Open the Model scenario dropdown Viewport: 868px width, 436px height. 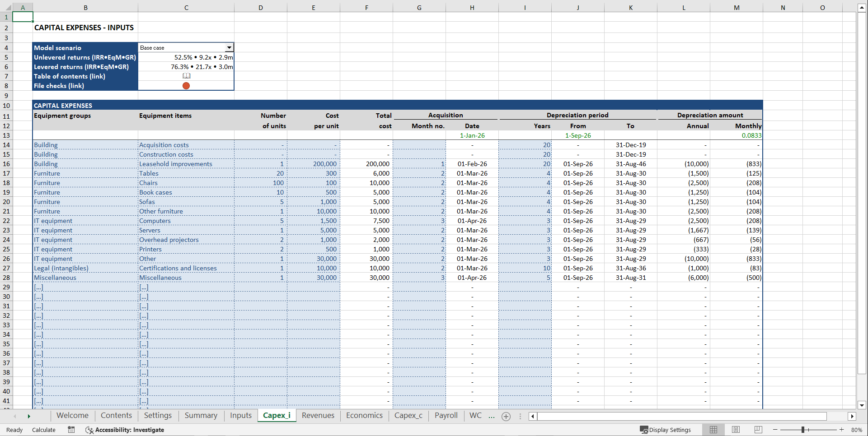tap(230, 47)
